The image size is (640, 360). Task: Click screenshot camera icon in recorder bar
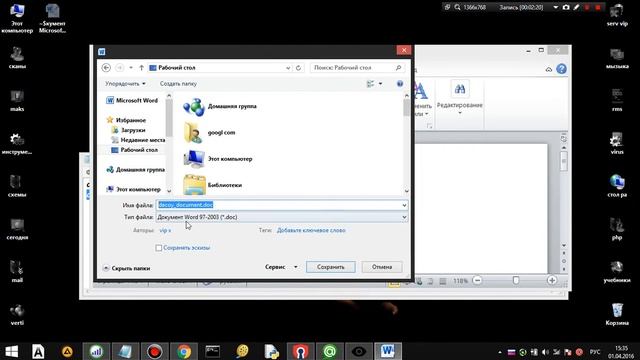click(566, 7)
